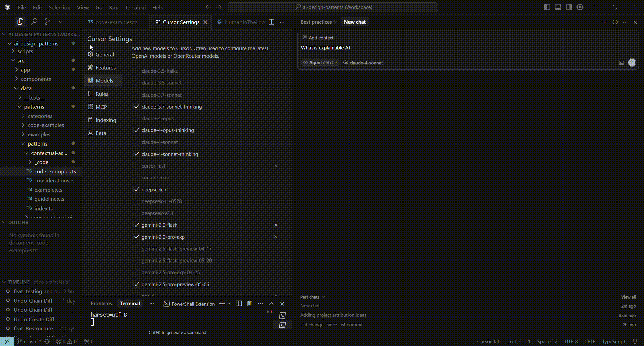Expand Past chats dropdown
This screenshot has height=346, width=644.
(x=312, y=297)
